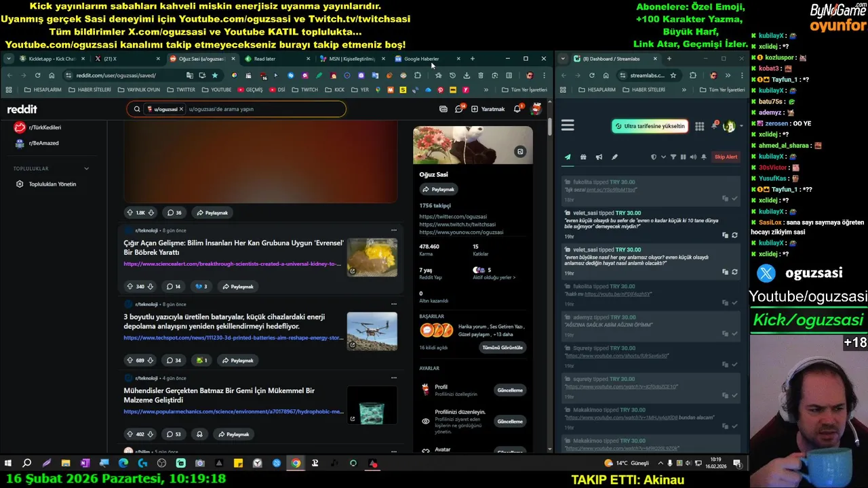Viewport: 868px width, 488px height.
Task: Open tab search dropdown in Streamlabs window
Action: point(563,59)
